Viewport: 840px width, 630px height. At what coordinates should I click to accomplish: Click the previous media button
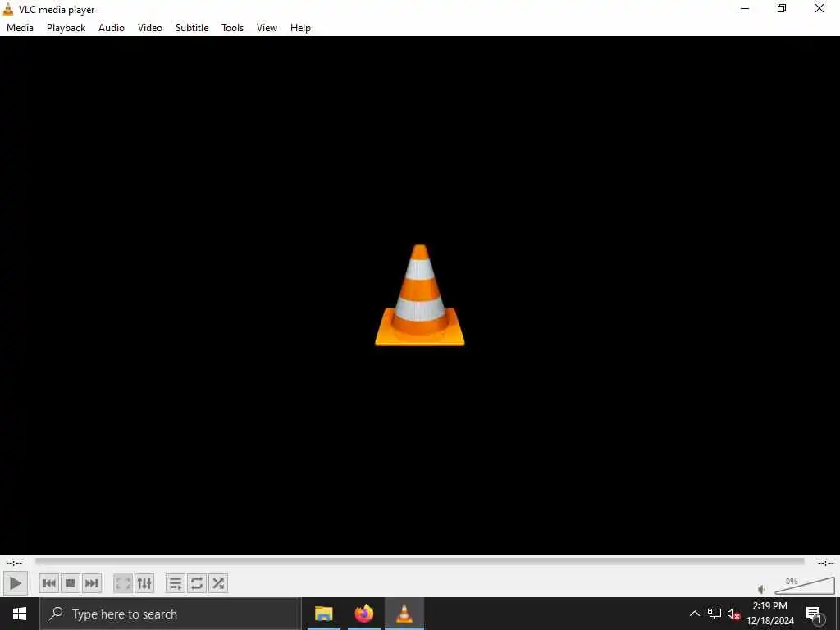click(x=49, y=583)
